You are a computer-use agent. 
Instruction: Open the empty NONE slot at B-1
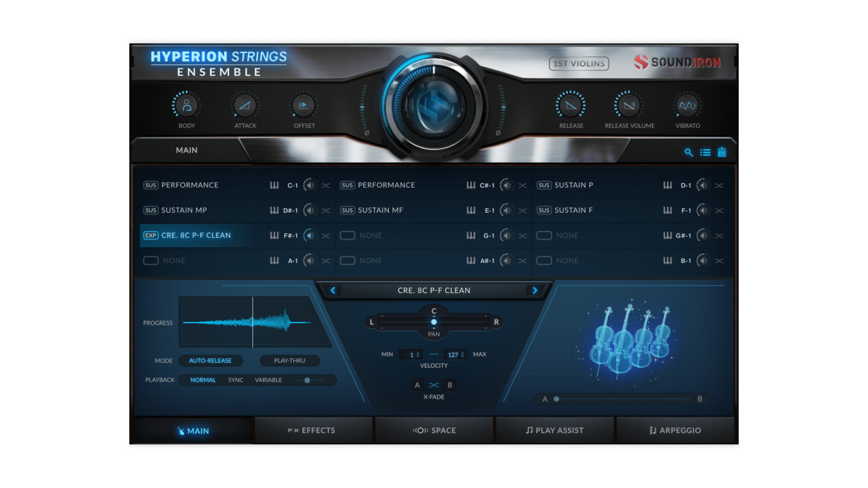tap(567, 261)
